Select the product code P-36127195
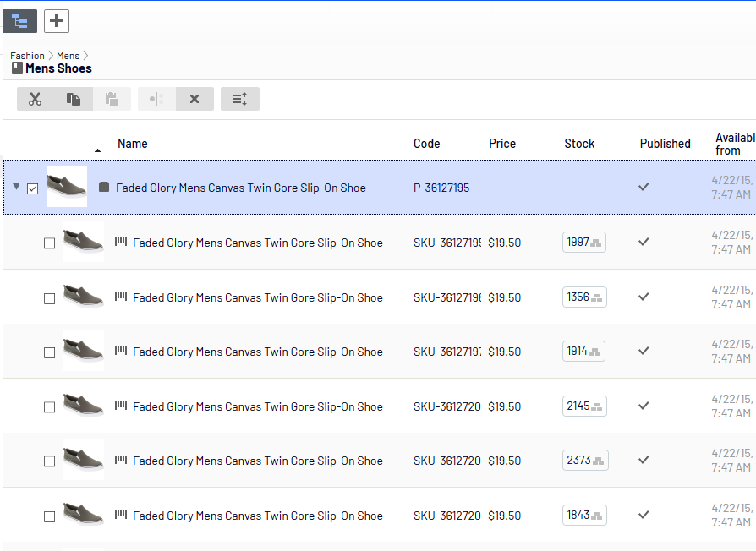This screenshot has height=551, width=756. coord(441,188)
